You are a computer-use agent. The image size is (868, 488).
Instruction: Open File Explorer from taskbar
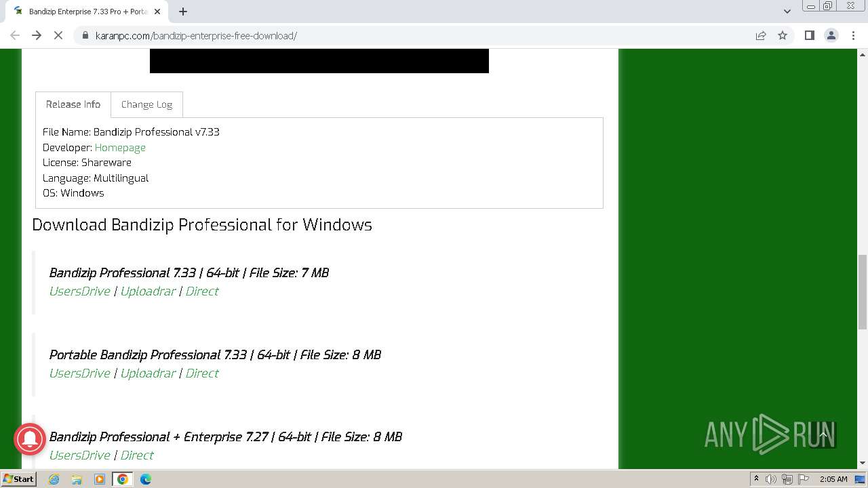click(77, 479)
